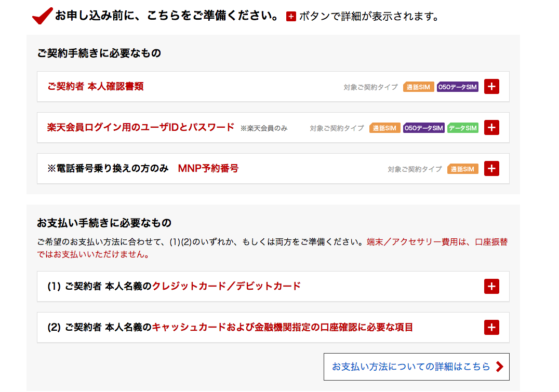Click 通話SIM badge in 本人確認書類 row
Image resolution: width=559 pixels, height=392 pixels.
point(418,87)
